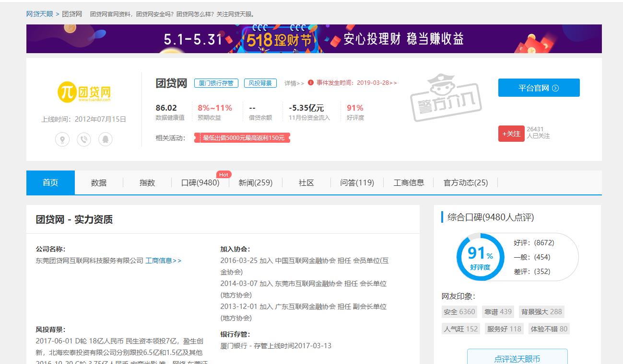Click the red alert icon before 事件发生时间

[312, 82]
